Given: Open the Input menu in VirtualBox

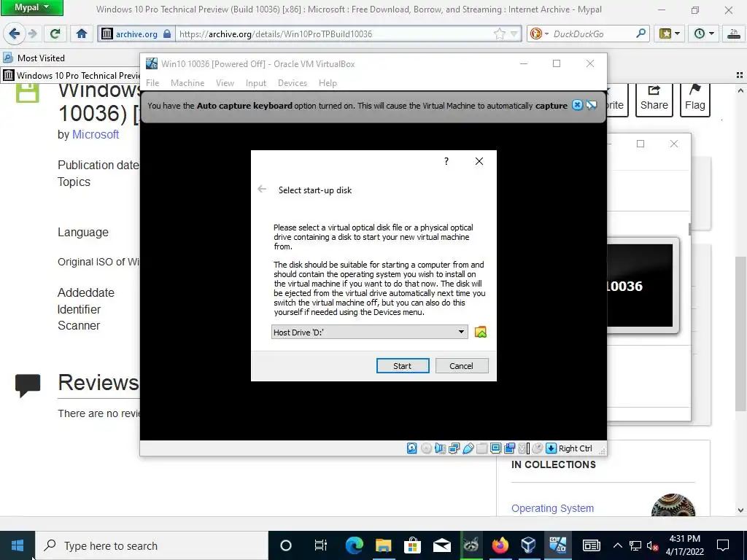Looking at the screenshot, I should pos(256,83).
